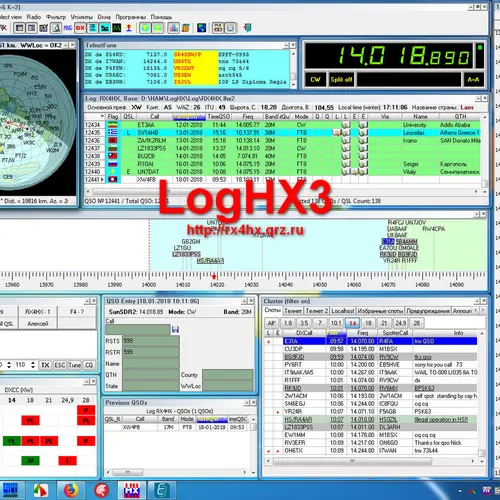
Task: Click the Call input field in QSO Entry
Action: [x=138, y=330]
